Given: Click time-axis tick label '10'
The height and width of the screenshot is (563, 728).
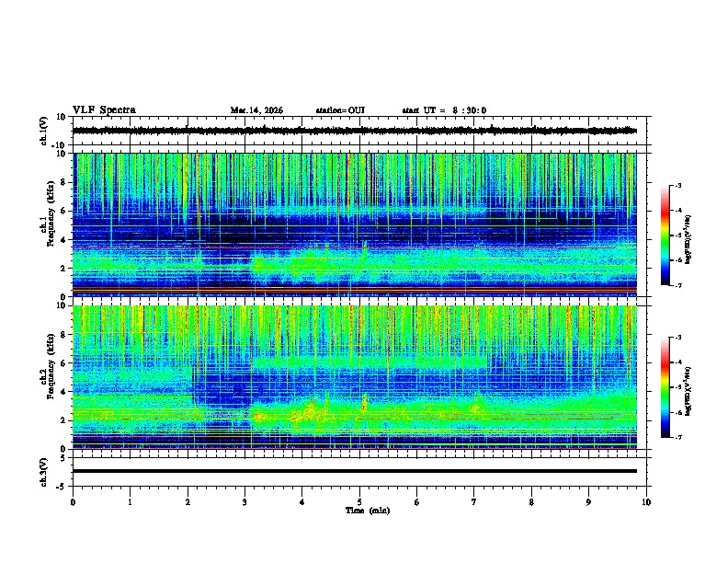Looking at the screenshot, I should click(646, 502).
